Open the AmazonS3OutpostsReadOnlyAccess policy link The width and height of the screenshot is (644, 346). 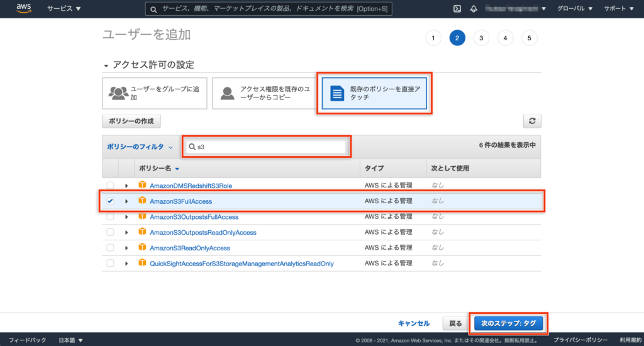pyautogui.click(x=203, y=233)
